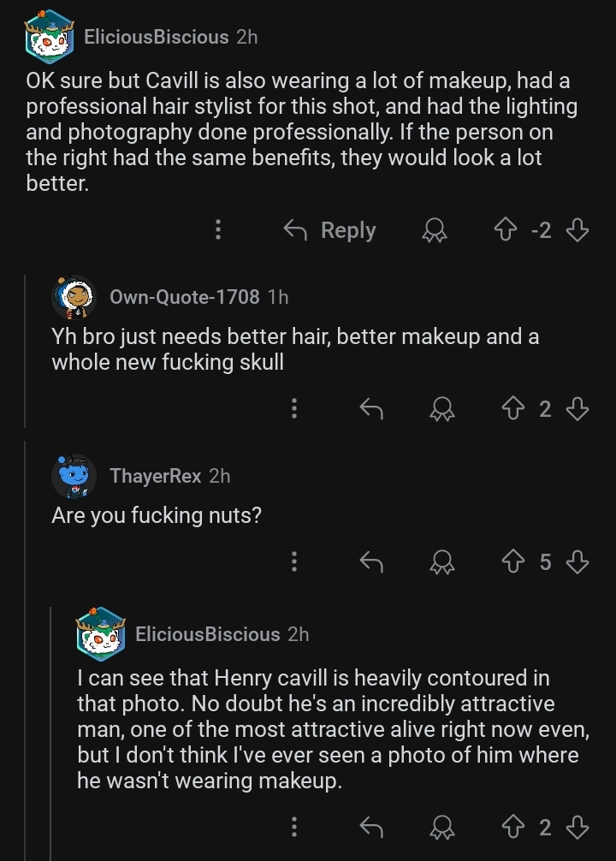
Task: Downvote Own-Quote-1708's skull comment
Action: [578, 410]
